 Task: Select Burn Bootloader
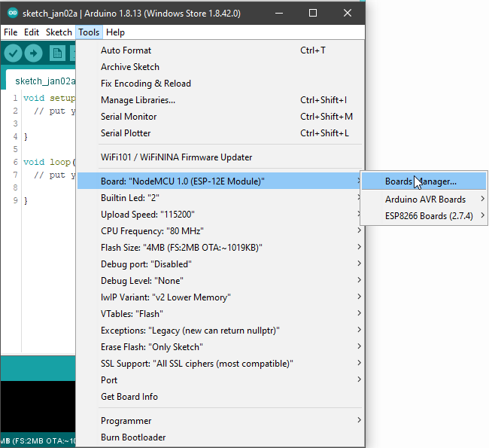(x=220, y=437)
